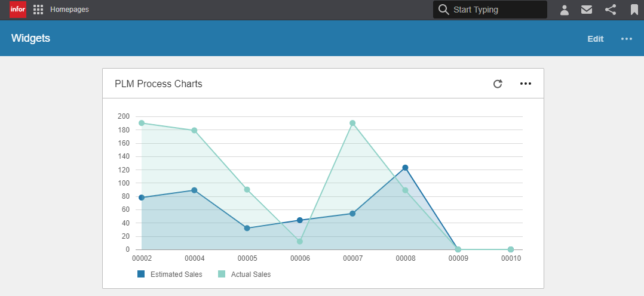Click the Actual Sales teal swatch
644x296 pixels.
click(222, 275)
